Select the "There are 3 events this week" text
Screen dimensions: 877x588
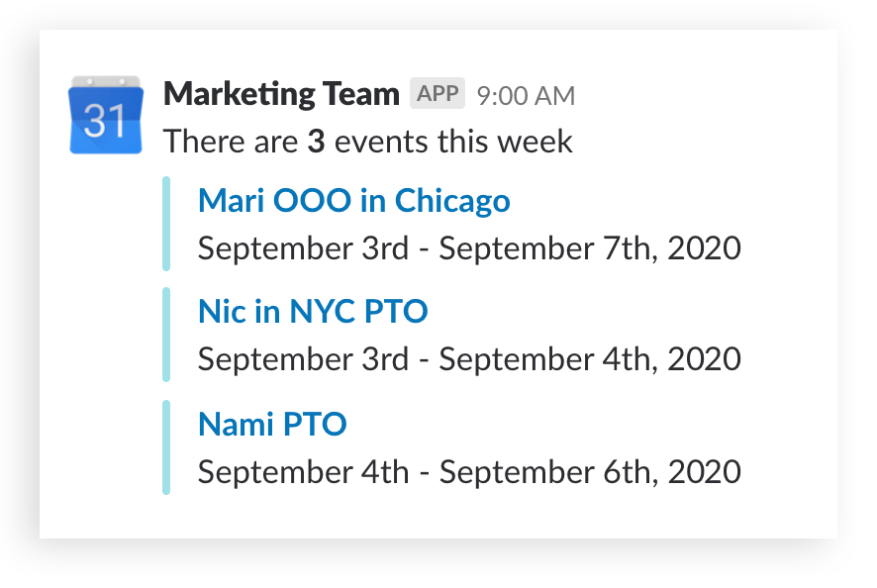point(368,142)
